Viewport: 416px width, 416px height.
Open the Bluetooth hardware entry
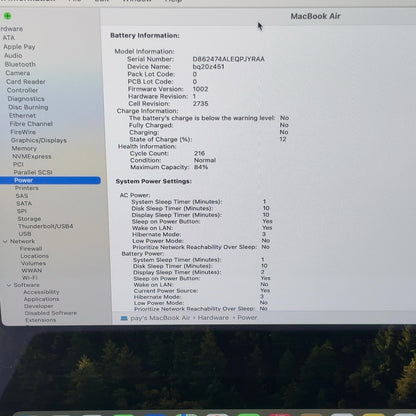[20, 64]
